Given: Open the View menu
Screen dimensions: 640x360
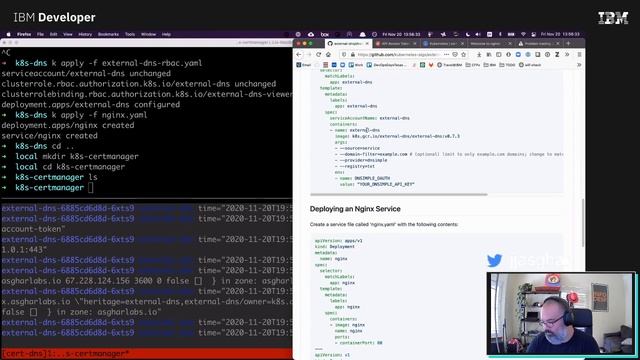Looking at the screenshot, I should (68, 34).
